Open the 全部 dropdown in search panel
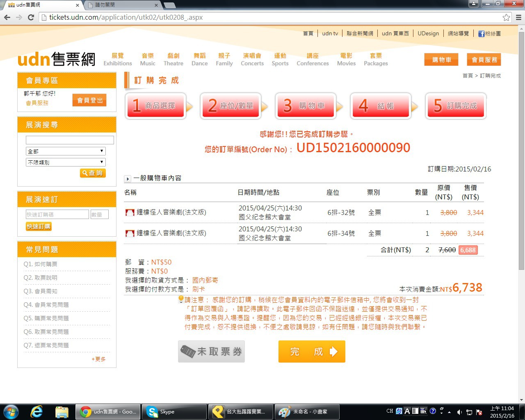This screenshot has width=525, height=420. coord(66,151)
